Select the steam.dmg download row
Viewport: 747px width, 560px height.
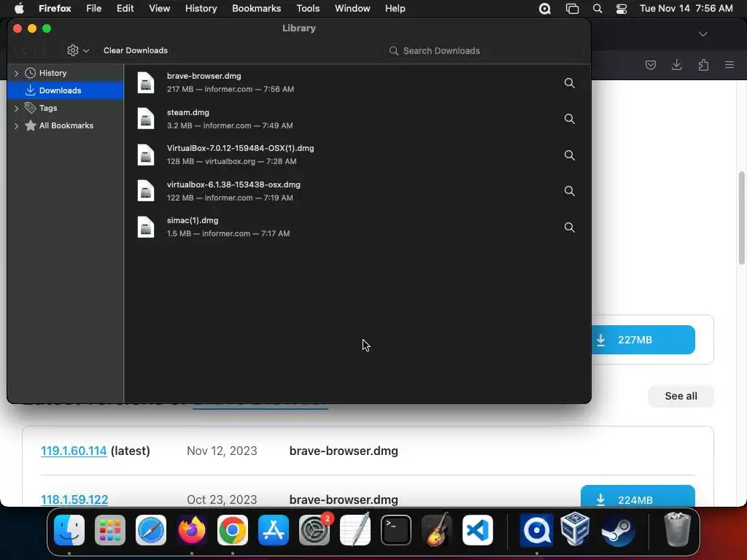pyautogui.click(x=357, y=119)
